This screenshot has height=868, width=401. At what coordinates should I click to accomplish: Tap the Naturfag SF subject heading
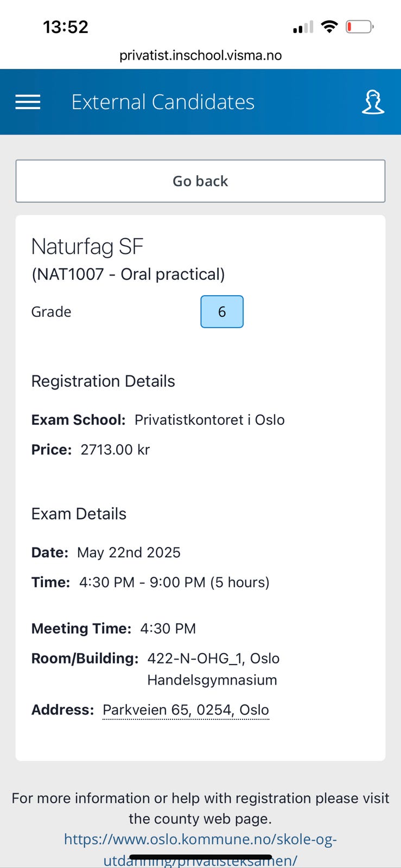[87, 247]
